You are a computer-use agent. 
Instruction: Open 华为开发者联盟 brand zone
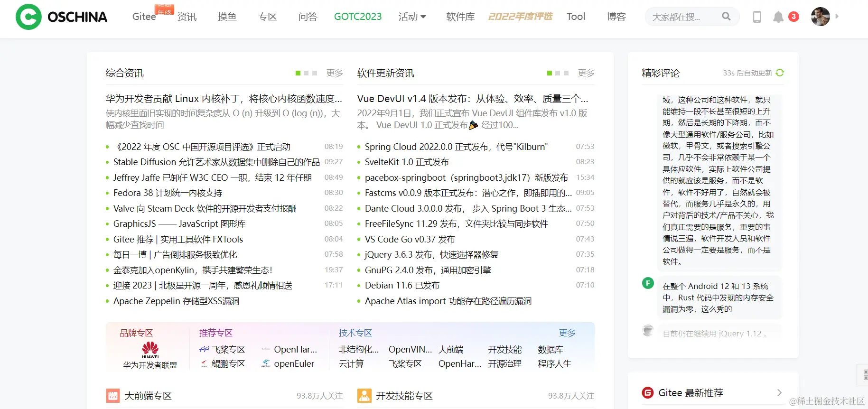(x=150, y=365)
